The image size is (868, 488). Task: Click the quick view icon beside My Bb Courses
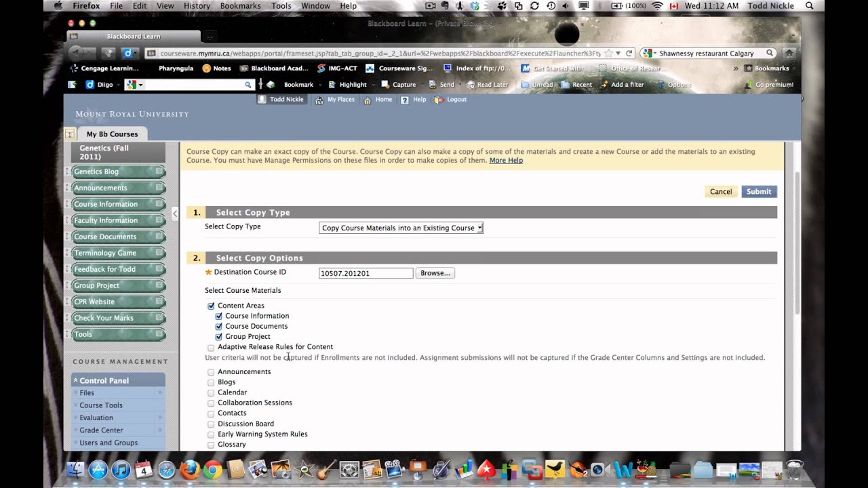point(69,134)
